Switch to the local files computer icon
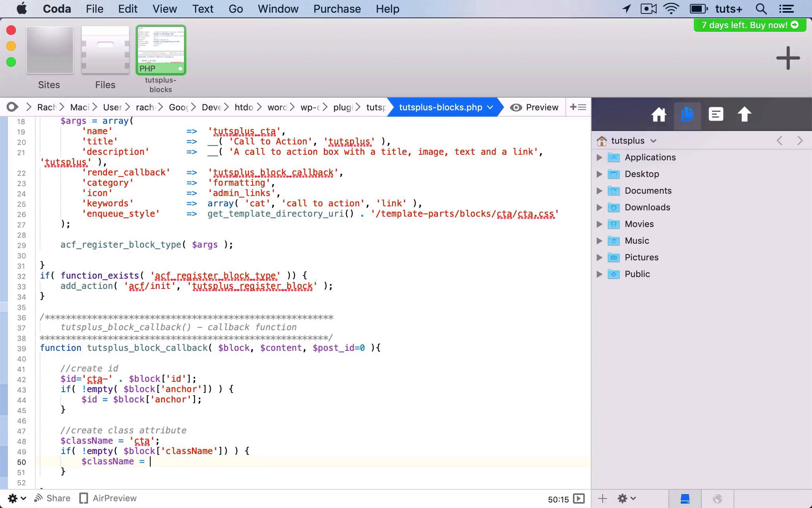Image resolution: width=812 pixels, height=508 pixels. click(686, 498)
